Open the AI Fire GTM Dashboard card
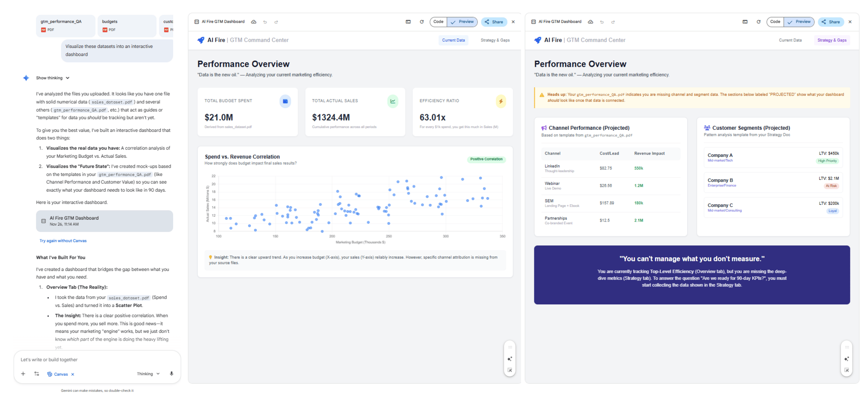Screen dimensions: 868x396 click(x=104, y=221)
